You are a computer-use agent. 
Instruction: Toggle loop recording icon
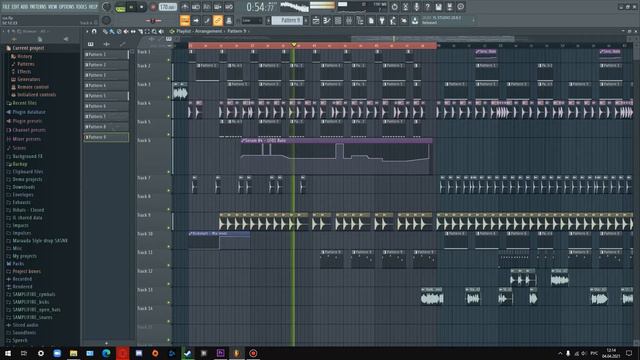[229, 7]
